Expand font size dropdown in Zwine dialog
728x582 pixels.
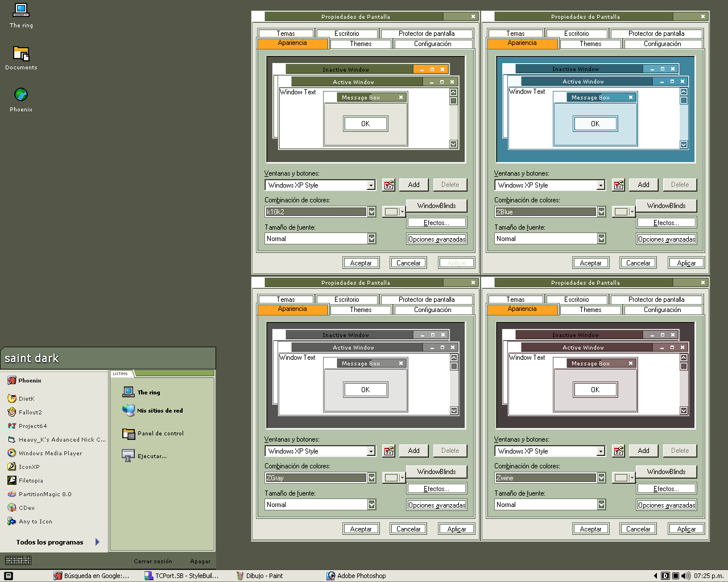pyautogui.click(x=601, y=505)
